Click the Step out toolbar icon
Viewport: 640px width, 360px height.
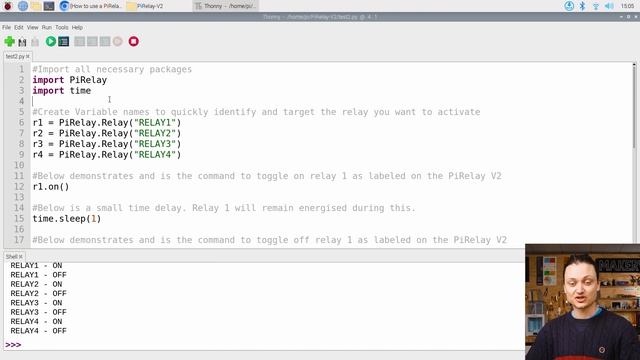[105, 41]
